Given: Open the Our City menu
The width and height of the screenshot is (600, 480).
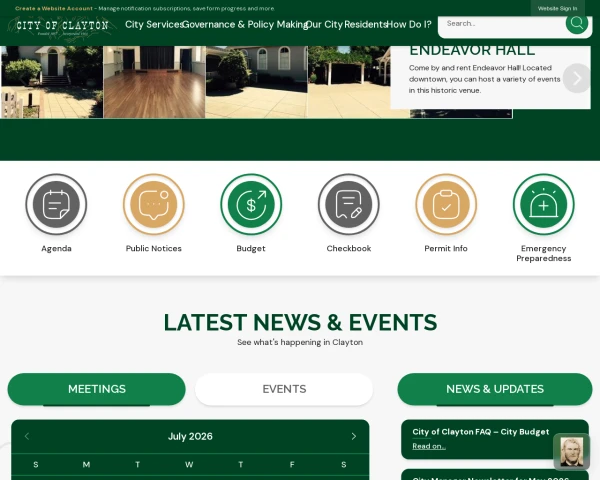Looking at the screenshot, I should pos(324,24).
